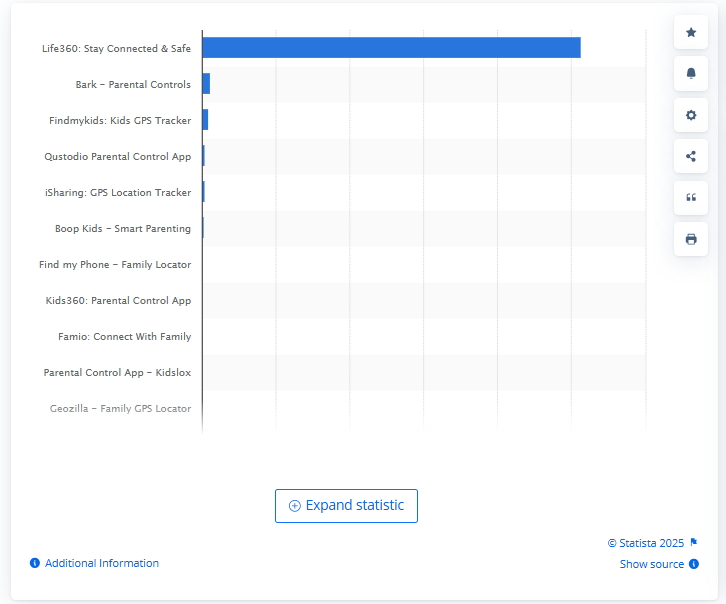Screen dimensions: 726x604
Task: Click the © Statista 2025 link
Action: click(x=645, y=542)
